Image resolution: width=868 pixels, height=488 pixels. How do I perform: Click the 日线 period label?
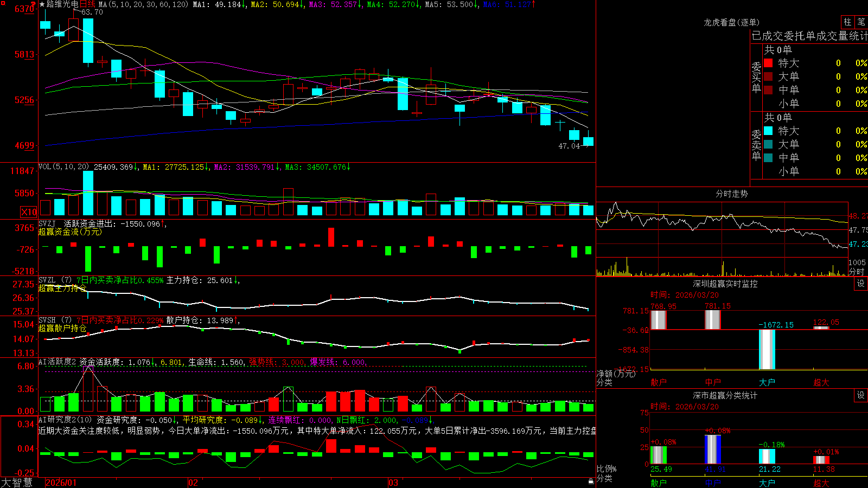tap(87, 4)
